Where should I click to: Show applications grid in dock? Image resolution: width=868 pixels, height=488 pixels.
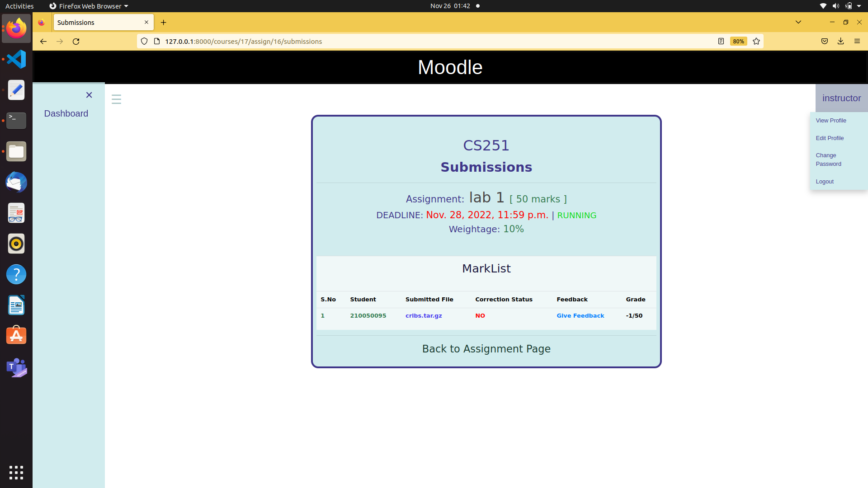(x=16, y=472)
